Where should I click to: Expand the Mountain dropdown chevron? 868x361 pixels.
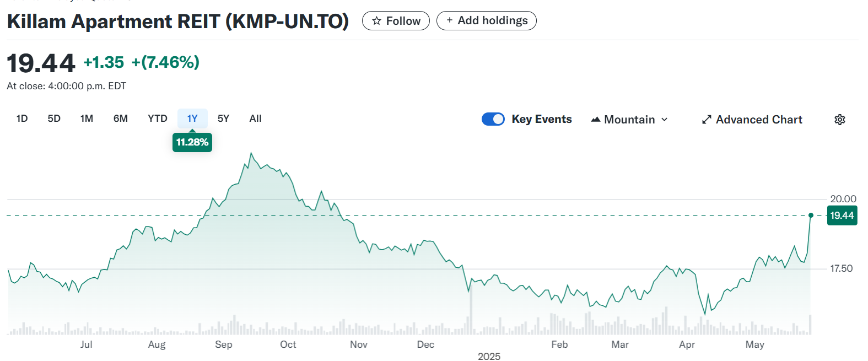click(665, 120)
